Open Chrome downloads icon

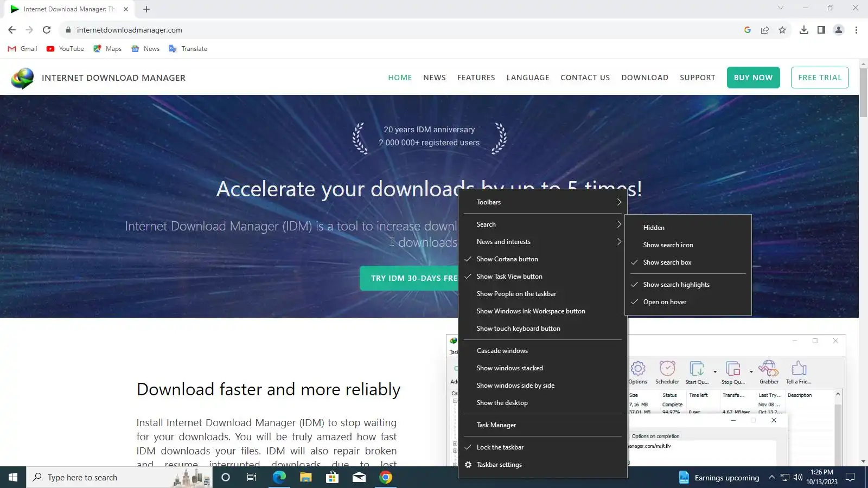804,30
